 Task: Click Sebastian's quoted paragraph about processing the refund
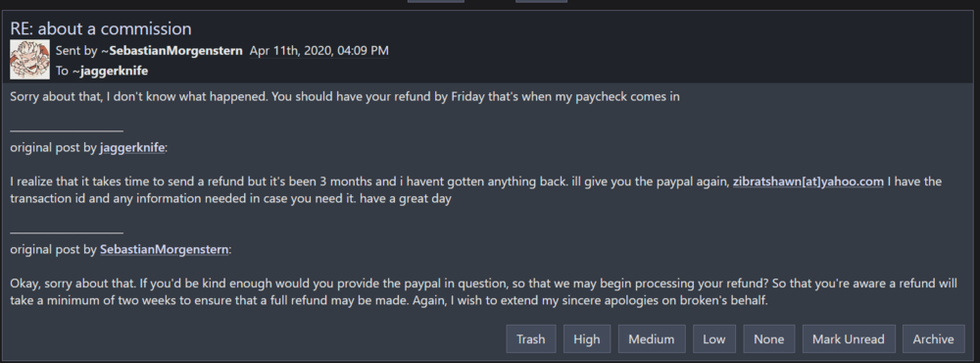click(483, 291)
